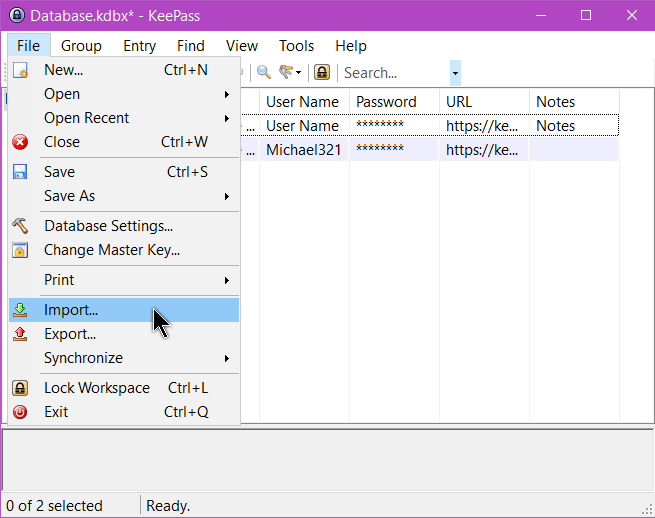Select Exit in the File menu
Screen dimensions: 655x518
(x=124, y=412)
